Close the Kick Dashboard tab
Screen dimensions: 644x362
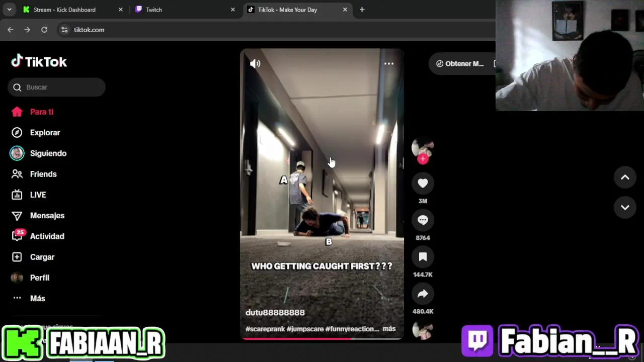pyautogui.click(x=120, y=10)
